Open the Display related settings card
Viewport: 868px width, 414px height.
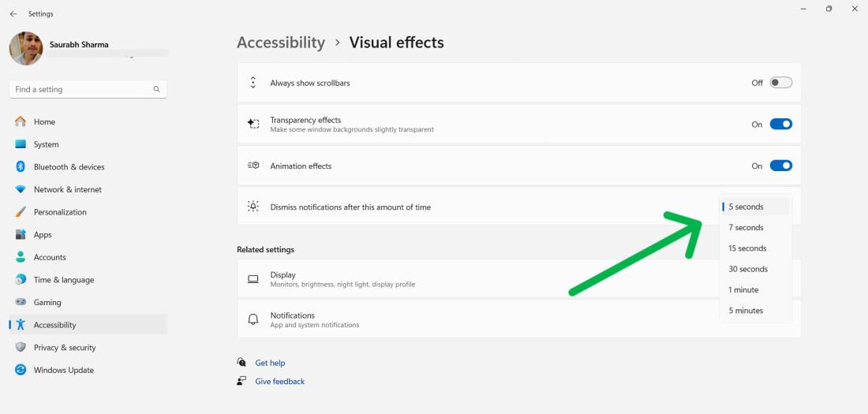pyautogui.click(x=473, y=279)
